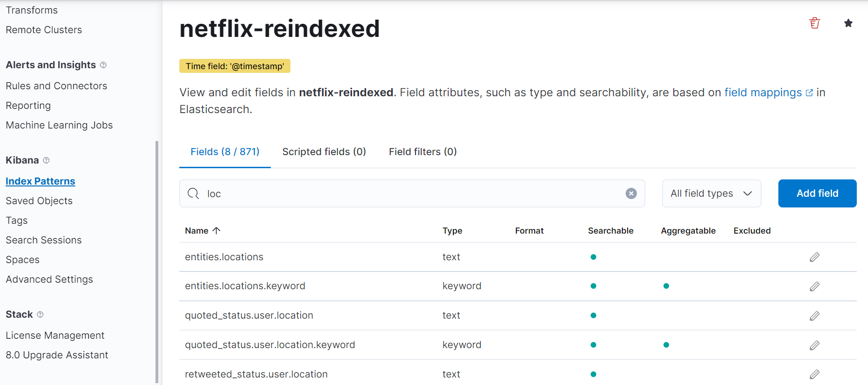Set index pattern as default with star
Viewport: 868px width, 385px height.
pos(848,23)
